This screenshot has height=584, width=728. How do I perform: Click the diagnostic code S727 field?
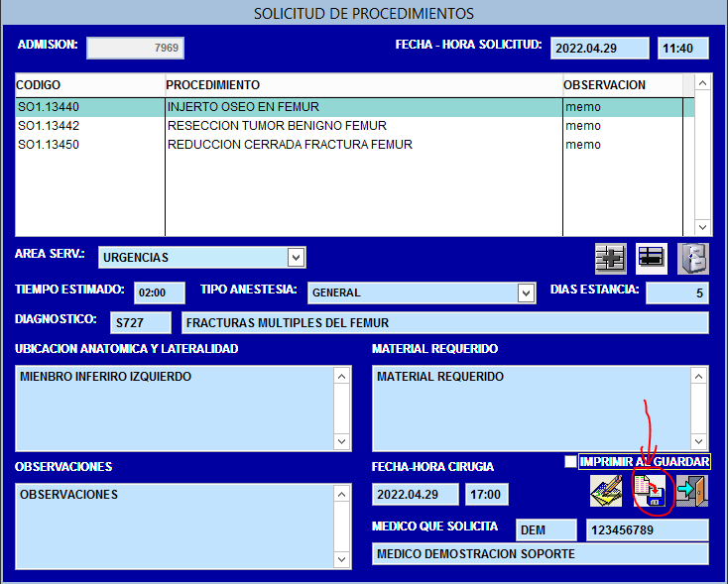(x=141, y=322)
